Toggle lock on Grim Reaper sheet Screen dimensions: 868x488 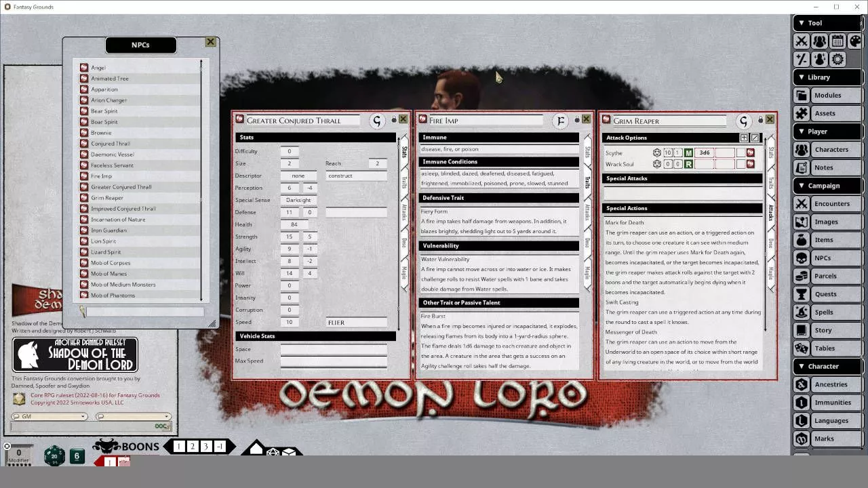(x=760, y=120)
